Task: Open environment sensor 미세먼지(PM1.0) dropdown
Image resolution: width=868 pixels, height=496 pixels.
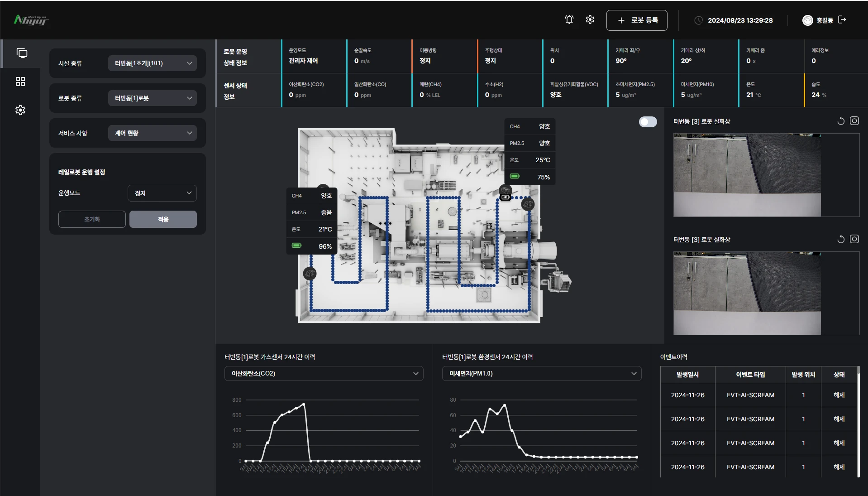Action: [x=541, y=374]
